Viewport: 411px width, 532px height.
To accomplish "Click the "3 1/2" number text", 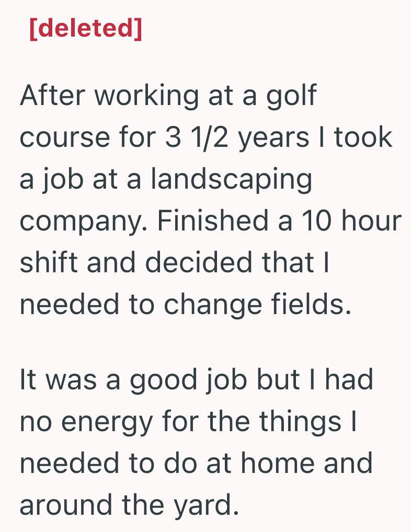I will pos(197,137).
